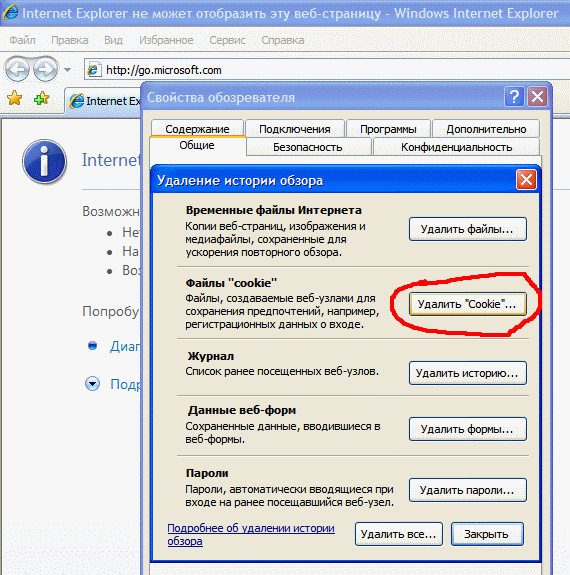570x575 pixels.
Task: Open the Избранное menu
Action: 166,40
